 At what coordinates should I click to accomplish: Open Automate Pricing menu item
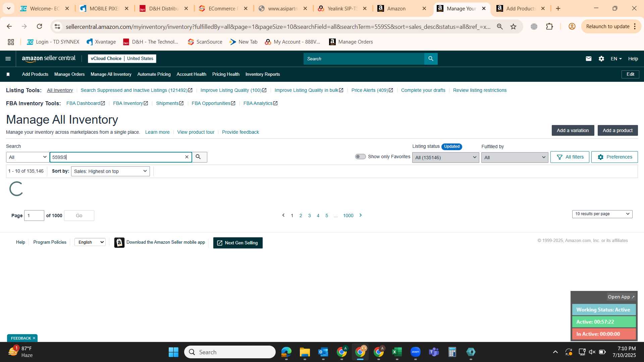pos(154,74)
